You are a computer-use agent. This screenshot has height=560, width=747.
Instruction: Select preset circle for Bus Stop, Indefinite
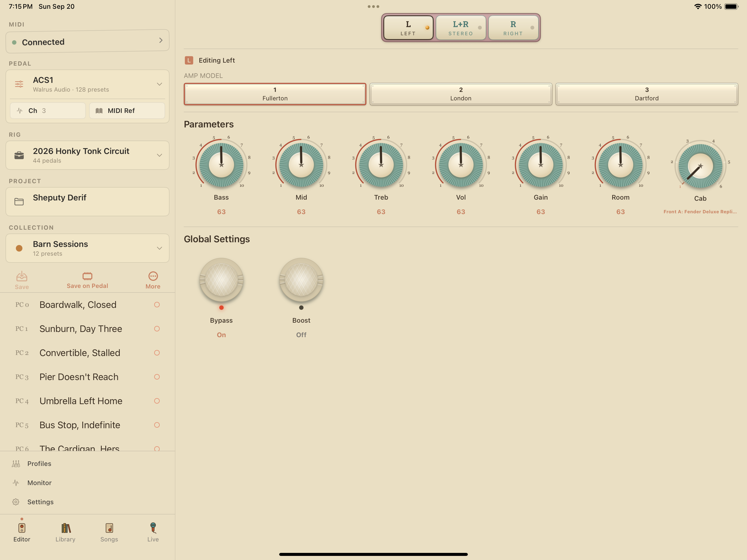[157, 425]
